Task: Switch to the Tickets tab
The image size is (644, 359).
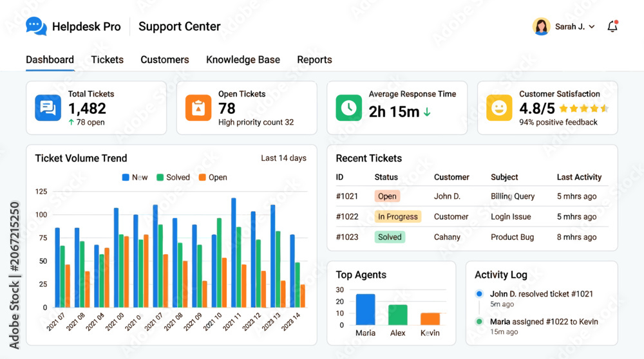Action: (x=107, y=59)
